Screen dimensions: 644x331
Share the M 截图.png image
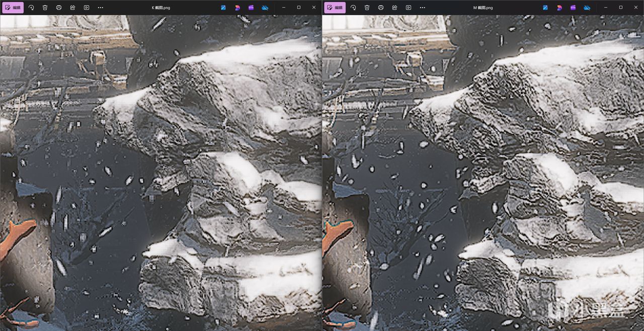tap(394, 8)
